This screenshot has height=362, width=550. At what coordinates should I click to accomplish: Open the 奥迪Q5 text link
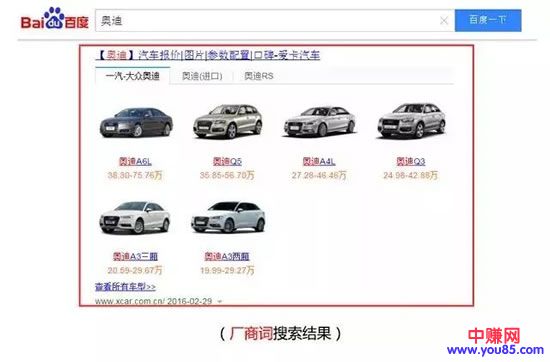coord(227,161)
